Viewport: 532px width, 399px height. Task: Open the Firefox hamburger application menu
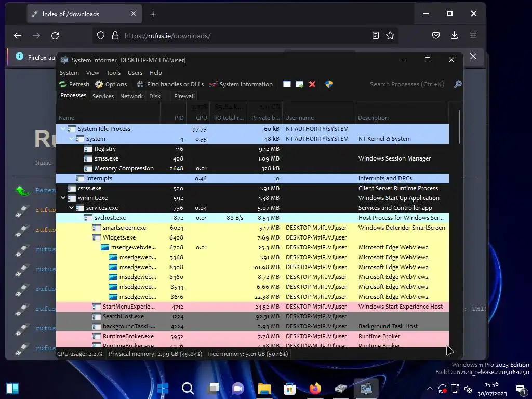(x=473, y=35)
